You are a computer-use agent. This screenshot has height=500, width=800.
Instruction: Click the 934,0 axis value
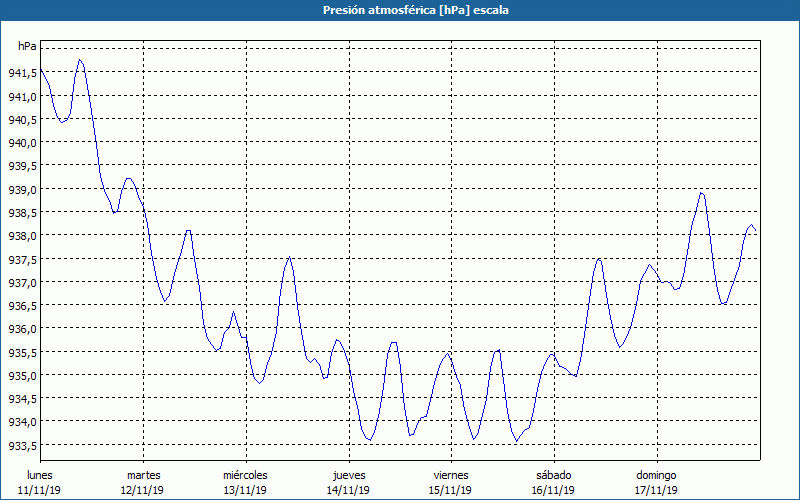pos(22,422)
